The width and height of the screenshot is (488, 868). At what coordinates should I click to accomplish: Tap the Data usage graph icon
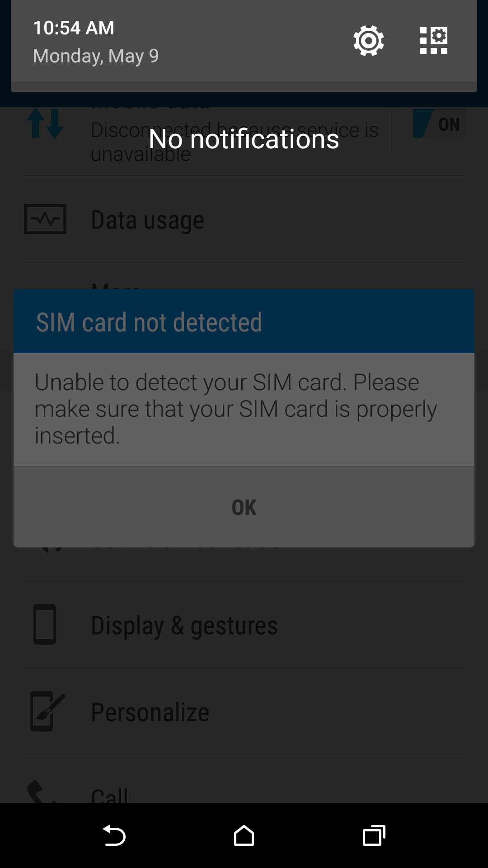[x=45, y=219]
